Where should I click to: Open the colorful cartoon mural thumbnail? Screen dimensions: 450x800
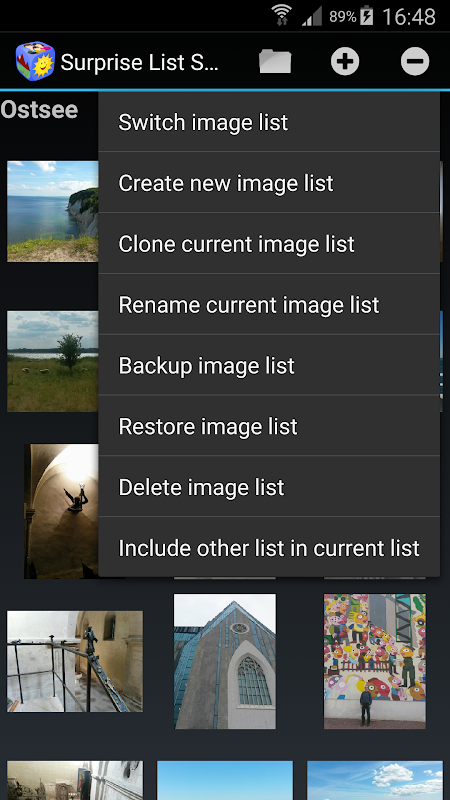(x=375, y=661)
